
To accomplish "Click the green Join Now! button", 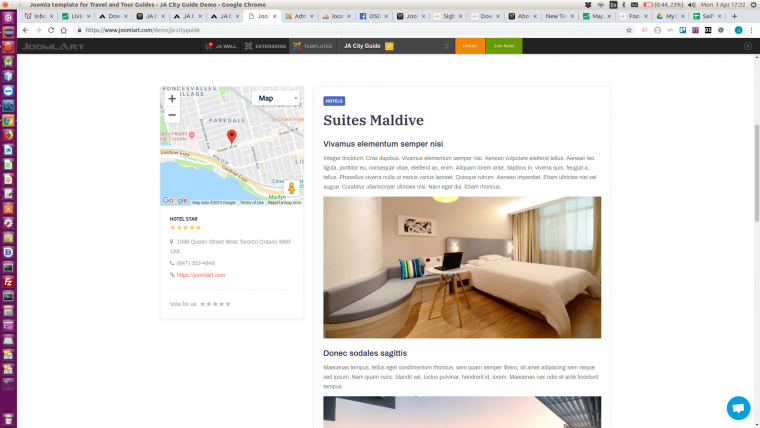I will tap(504, 46).
